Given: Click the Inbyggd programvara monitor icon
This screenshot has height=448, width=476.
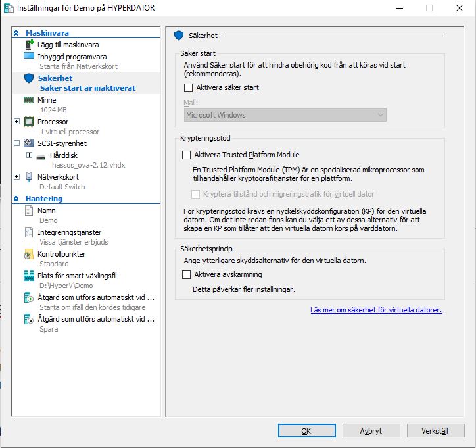Looking at the screenshot, I should pos(29,56).
